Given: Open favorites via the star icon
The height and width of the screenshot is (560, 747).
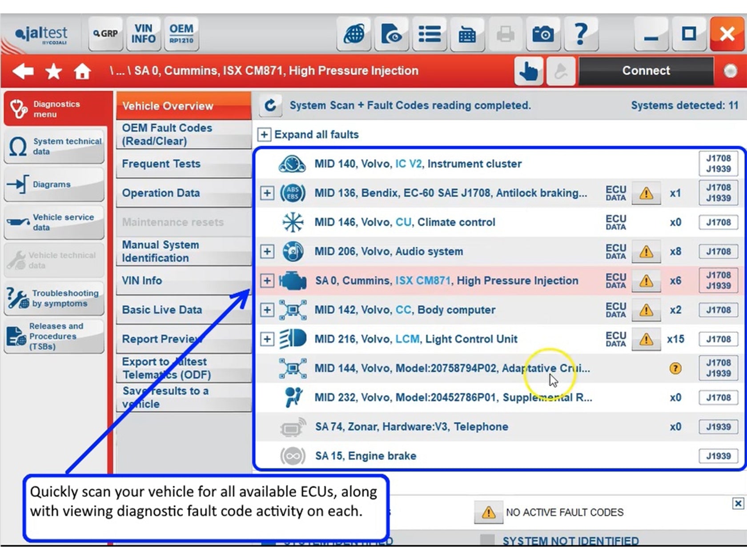Looking at the screenshot, I should tap(53, 71).
